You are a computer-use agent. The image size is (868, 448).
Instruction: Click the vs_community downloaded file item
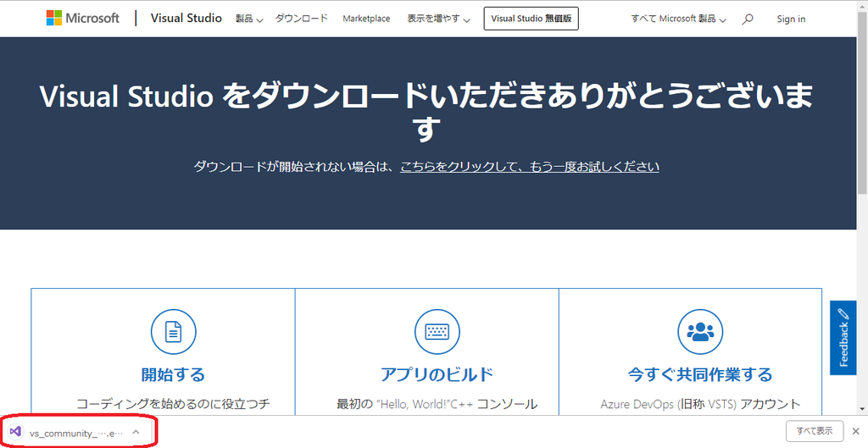(75, 432)
